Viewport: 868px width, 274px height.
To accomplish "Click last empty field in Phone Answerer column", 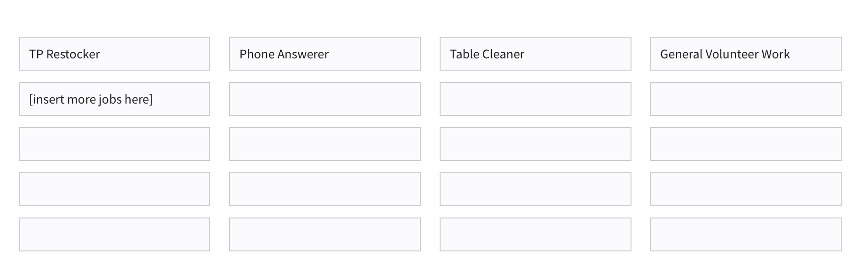I will (x=324, y=234).
